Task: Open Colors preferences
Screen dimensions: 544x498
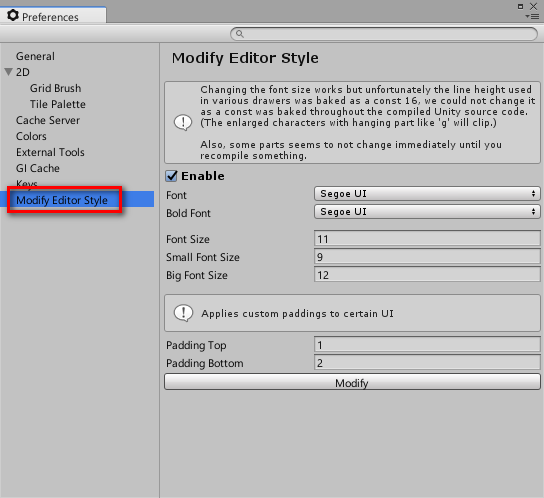Action: [31, 136]
